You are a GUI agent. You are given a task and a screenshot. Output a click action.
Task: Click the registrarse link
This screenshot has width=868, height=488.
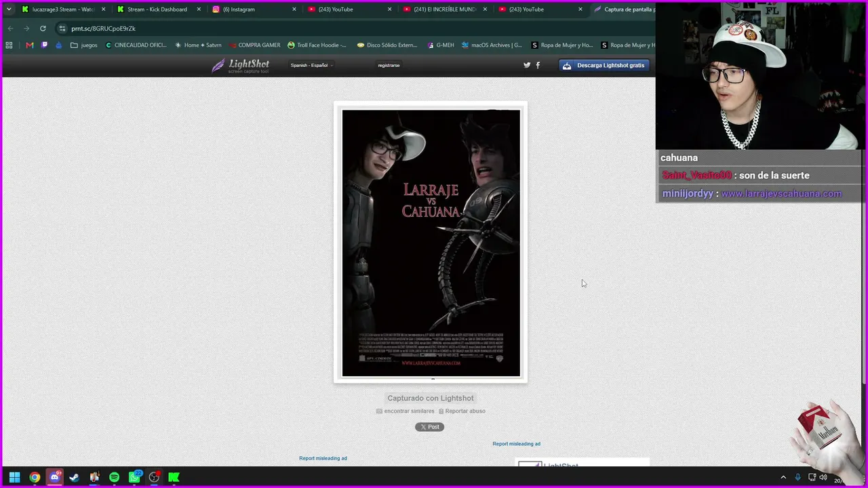[389, 65]
